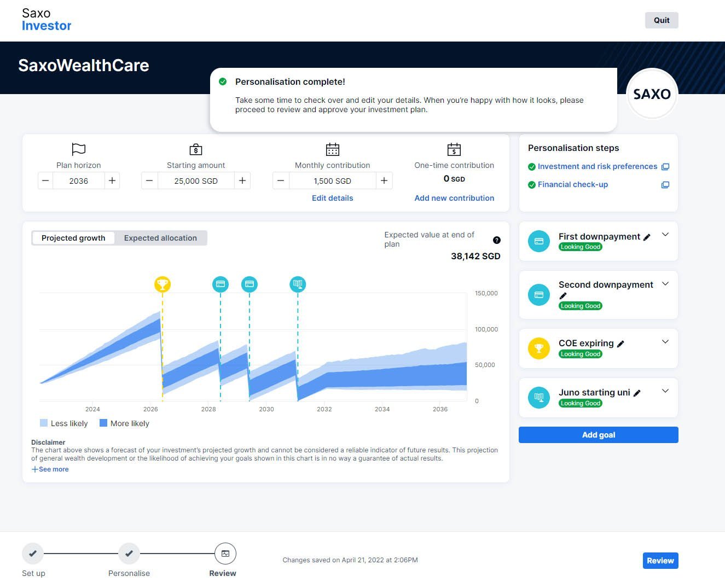The height and width of the screenshot is (588, 725).
Task: Click the yellow trophy marker on chart
Action: pyautogui.click(x=163, y=284)
